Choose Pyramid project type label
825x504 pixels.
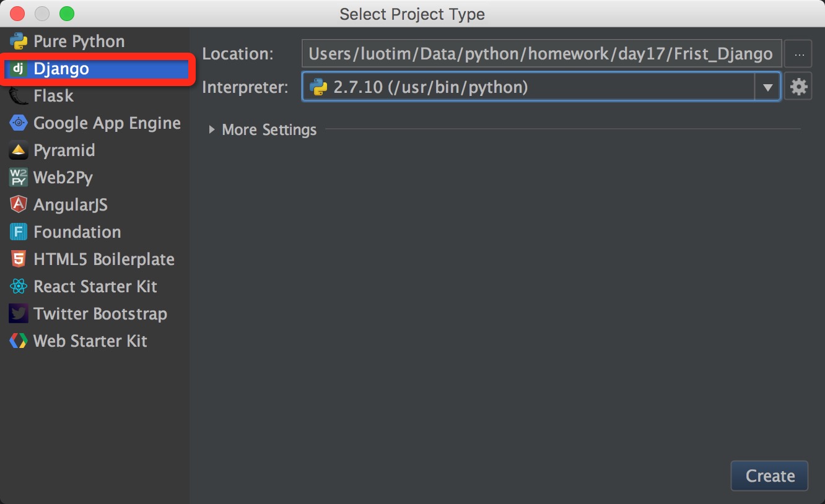click(64, 150)
